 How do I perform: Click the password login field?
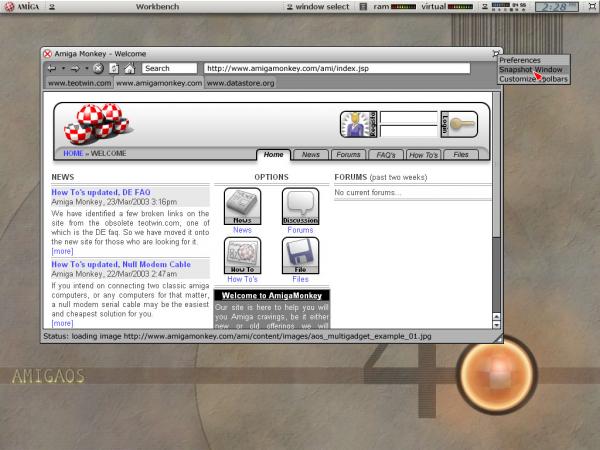409,131
